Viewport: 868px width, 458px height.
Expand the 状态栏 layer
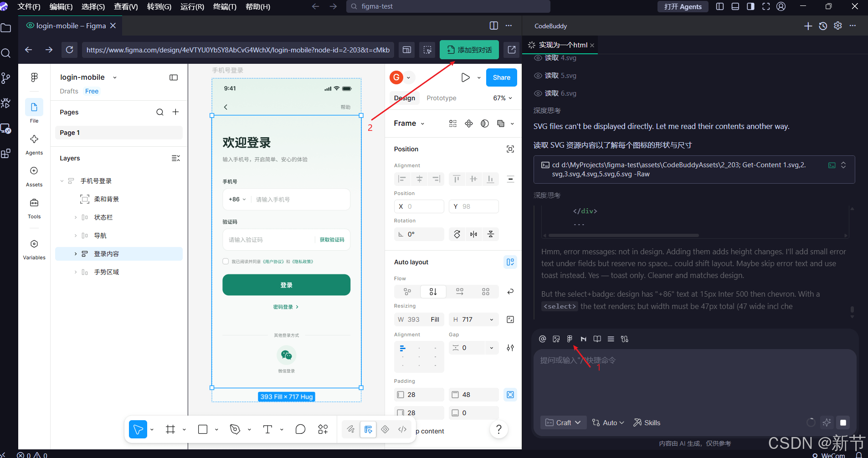click(x=76, y=217)
